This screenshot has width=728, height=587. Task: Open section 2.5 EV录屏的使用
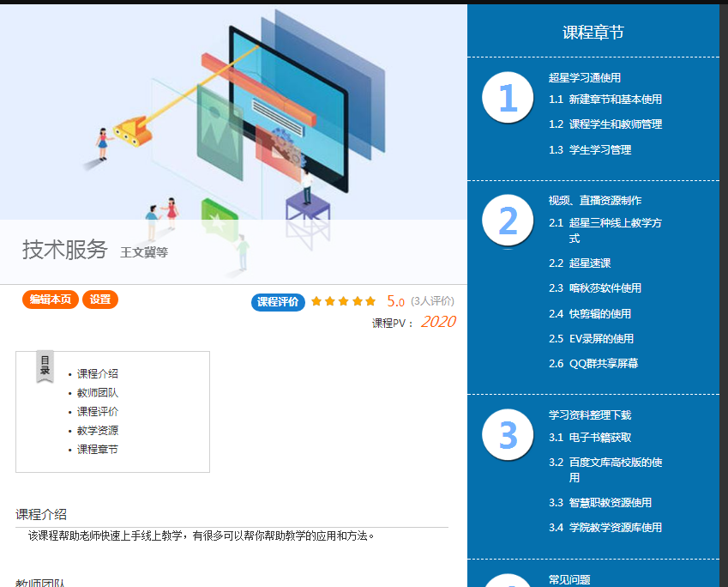[x=591, y=338]
